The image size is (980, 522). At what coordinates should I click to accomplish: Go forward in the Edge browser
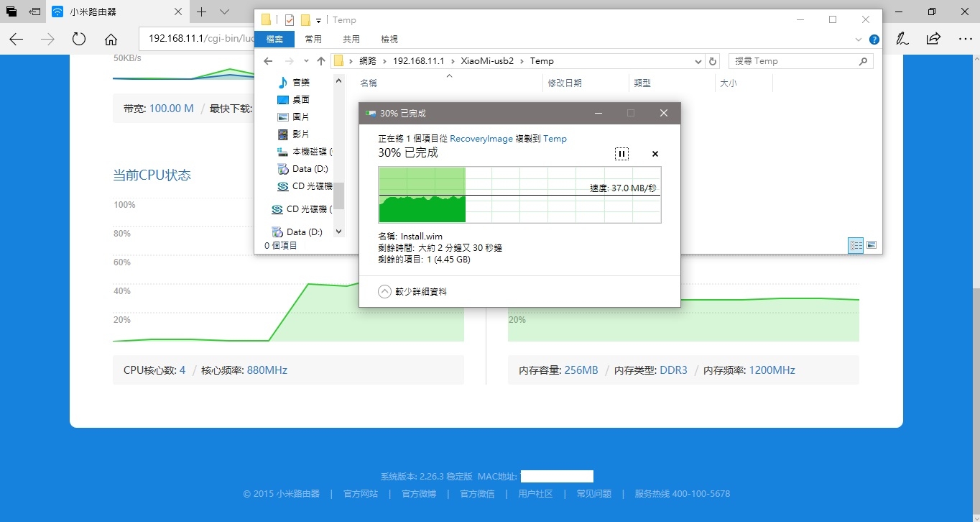47,39
